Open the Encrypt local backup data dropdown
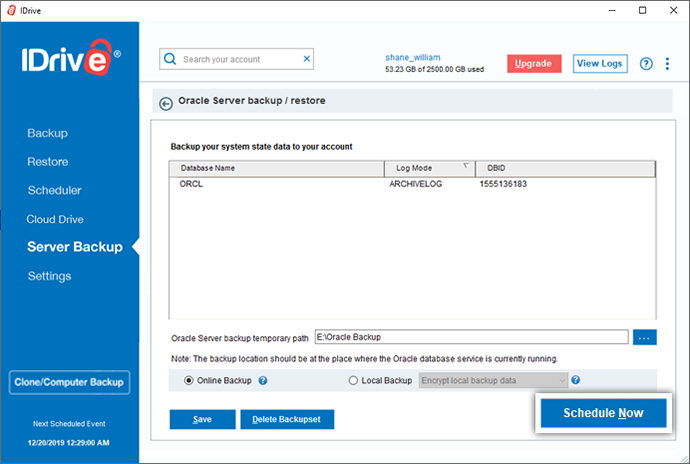The height and width of the screenshot is (464, 690). coord(493,380)
